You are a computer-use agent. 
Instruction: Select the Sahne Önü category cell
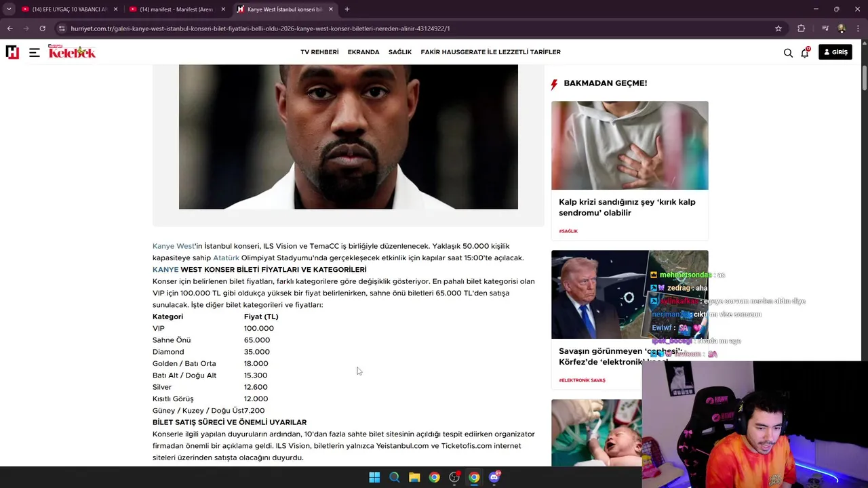(172, 340)
